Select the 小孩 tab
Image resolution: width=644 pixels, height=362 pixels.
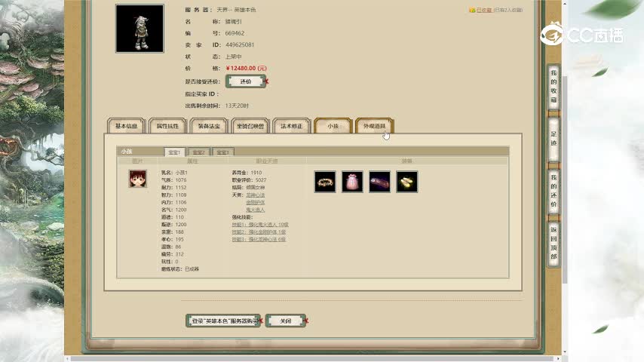(333, 126)
